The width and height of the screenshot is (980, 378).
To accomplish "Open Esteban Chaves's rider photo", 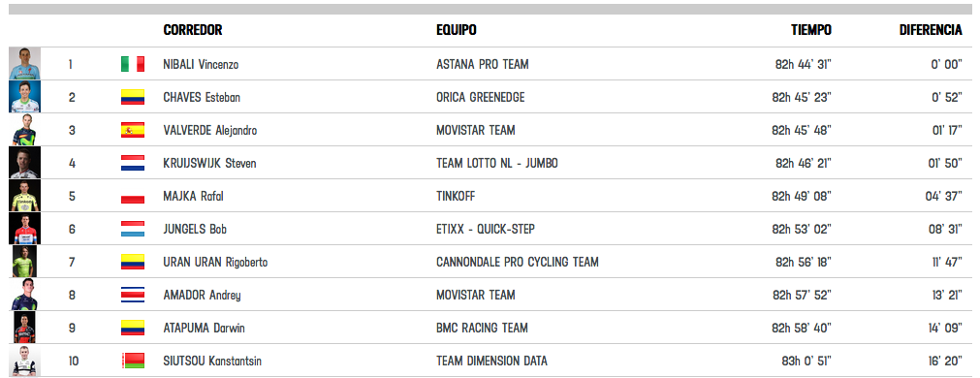I will (25, 97).
